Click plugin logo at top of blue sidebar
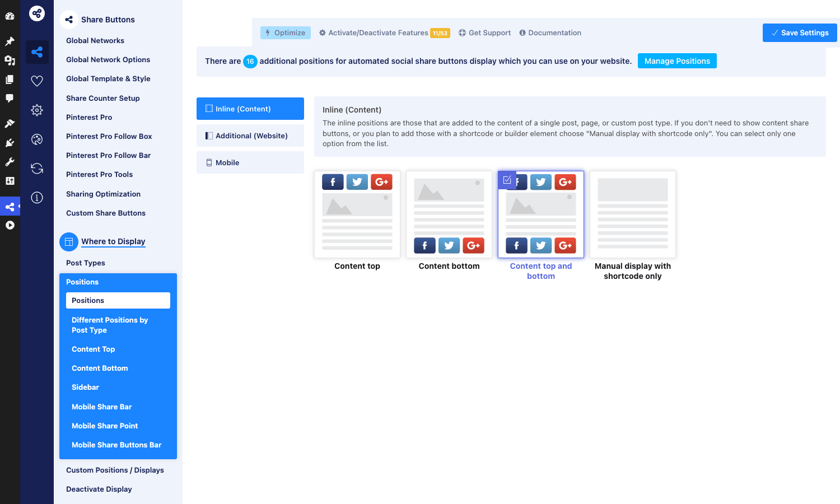Image resolution: width=840 pixels, height=504 pixels. coord(37,13)
